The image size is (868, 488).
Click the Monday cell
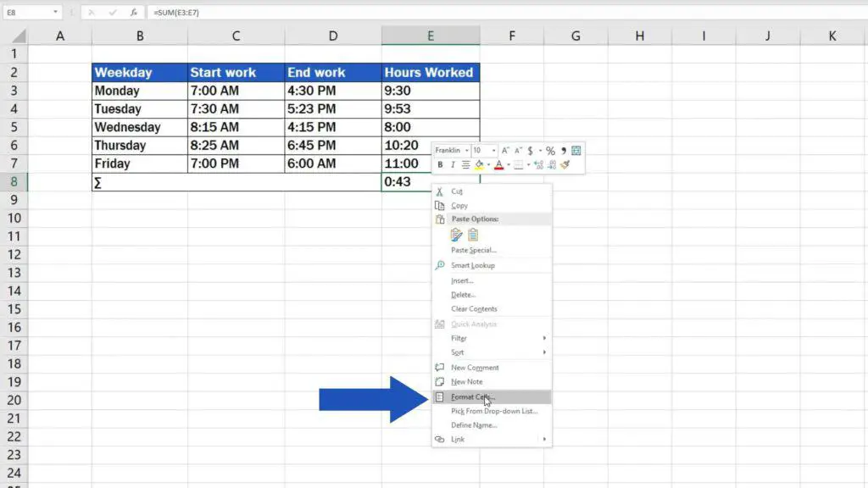pos(140,91)
